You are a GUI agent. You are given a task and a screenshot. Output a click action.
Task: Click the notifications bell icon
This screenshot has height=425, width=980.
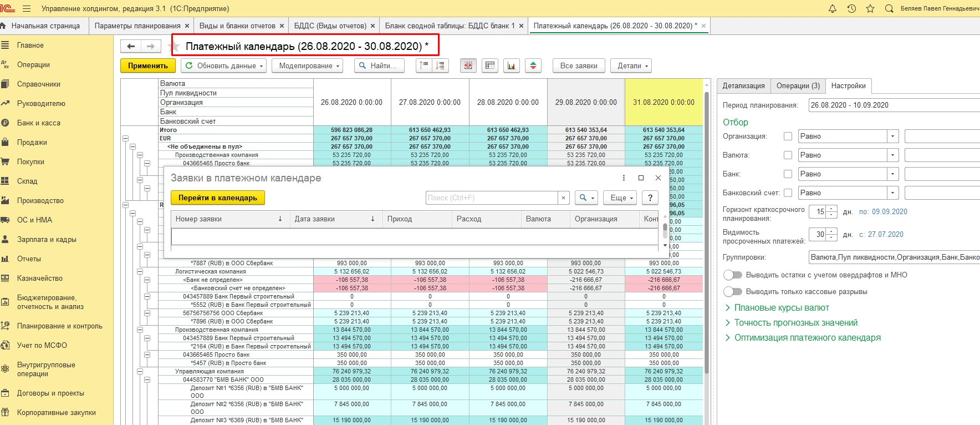coord(832,8)
